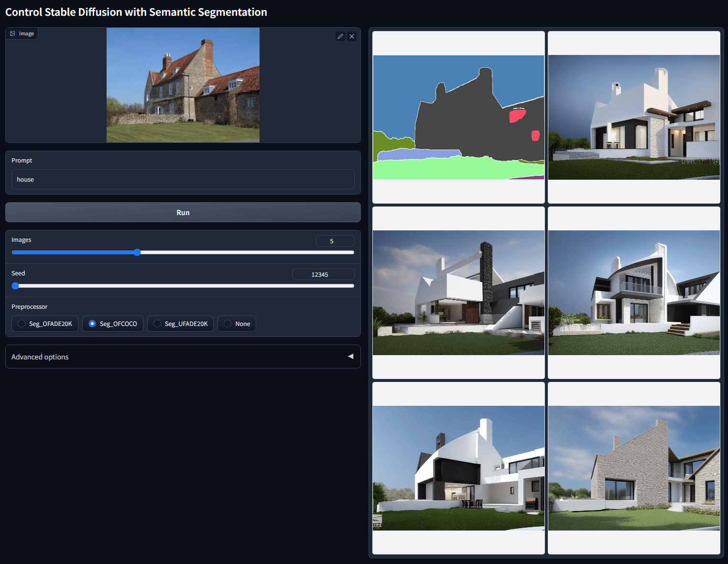Click the Image label picture icon
Image resolution: width=728 pixels, height=564 pixels.
pyautogui.click(x=12, y=33)
